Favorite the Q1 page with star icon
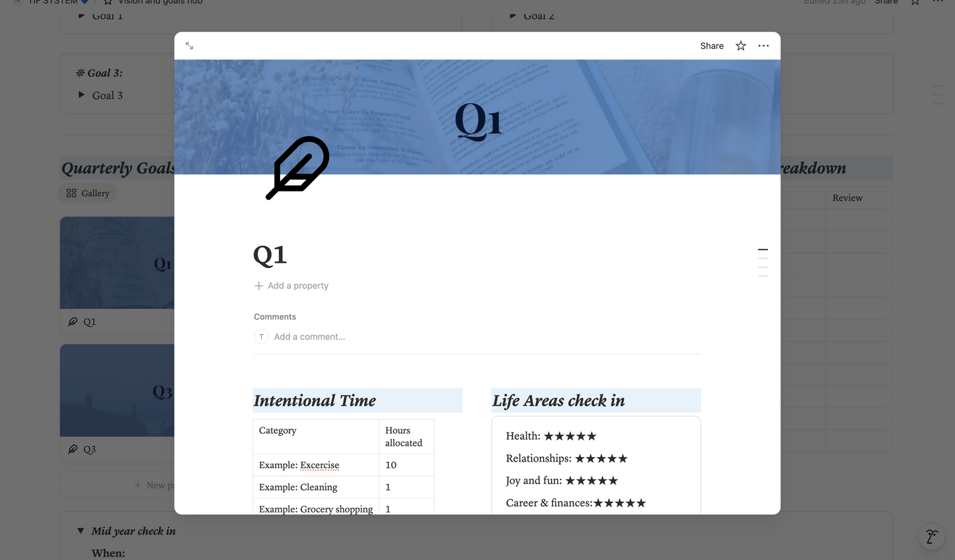 point(741,46)
